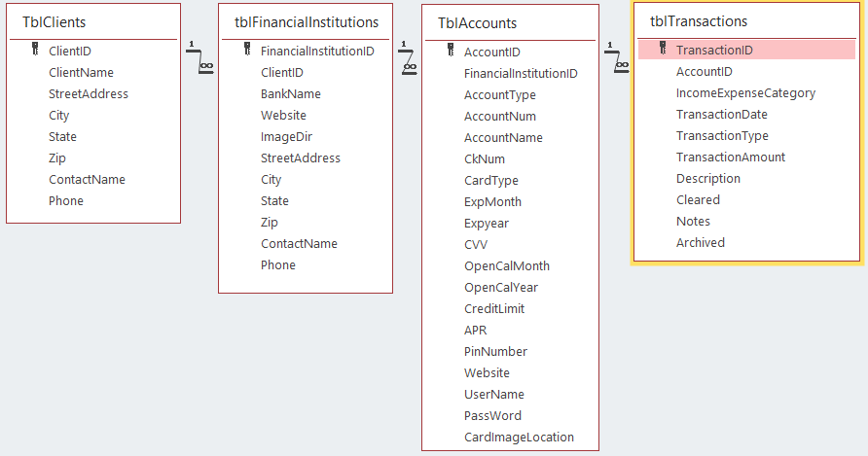Select the IncomeExpenseCategory field
The height and width of the screenshot is (456, 868).
click(x=745, y=93)
